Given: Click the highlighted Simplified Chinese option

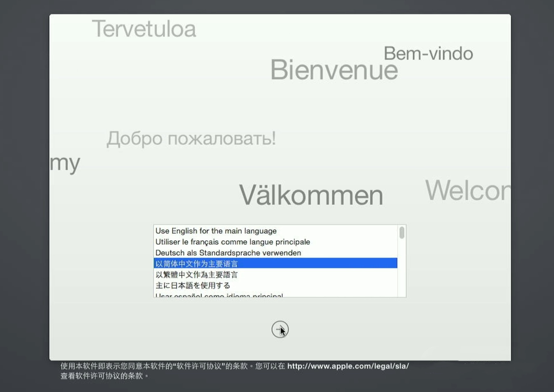Looking at the screenshot, I should click(x=196, y=264).
